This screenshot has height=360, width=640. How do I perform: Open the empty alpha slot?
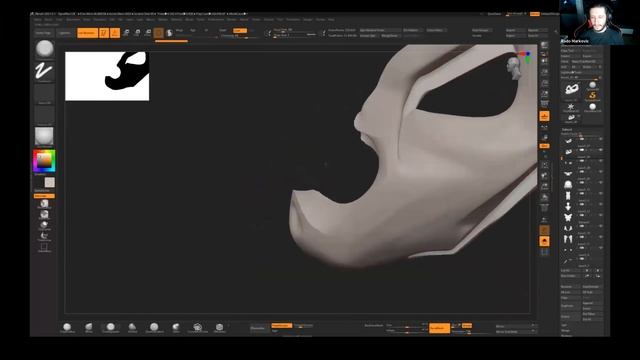[44, 93]
